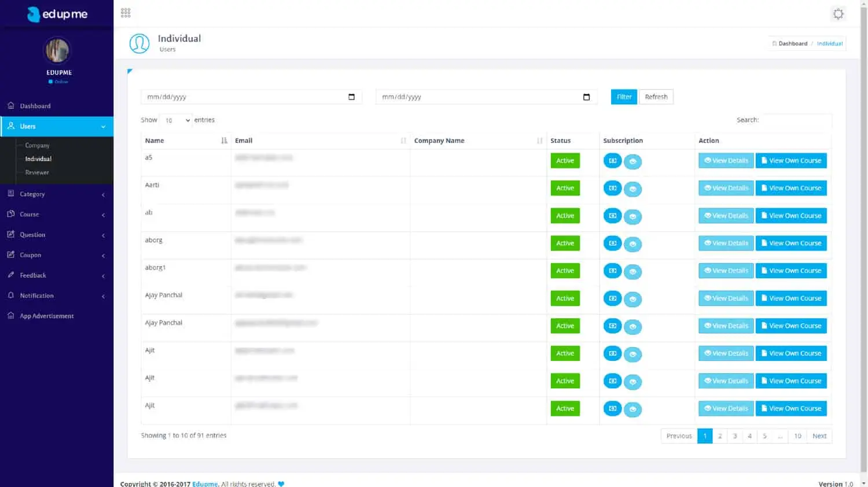Open the Show entries dropdown
The image size is (868, 487).
coord(175,120)
